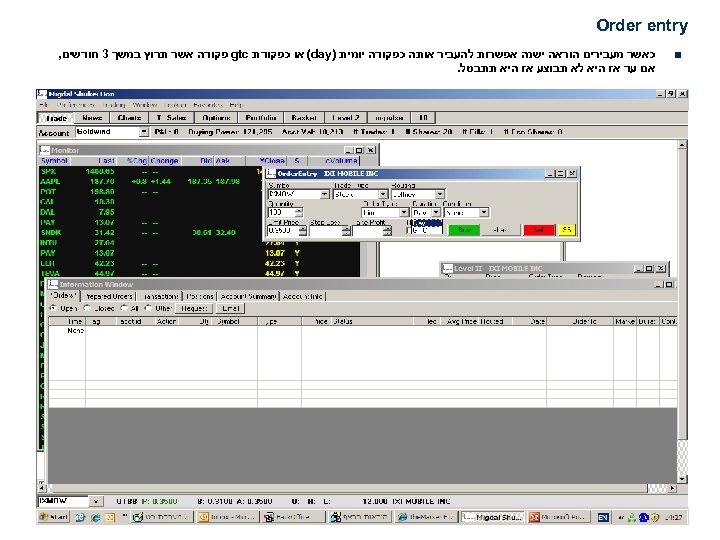Image resolution: width=720 pixels, height=540 pixels.
Task: Click the TEVA row in Monitor
Action: (x=200, y=274)
